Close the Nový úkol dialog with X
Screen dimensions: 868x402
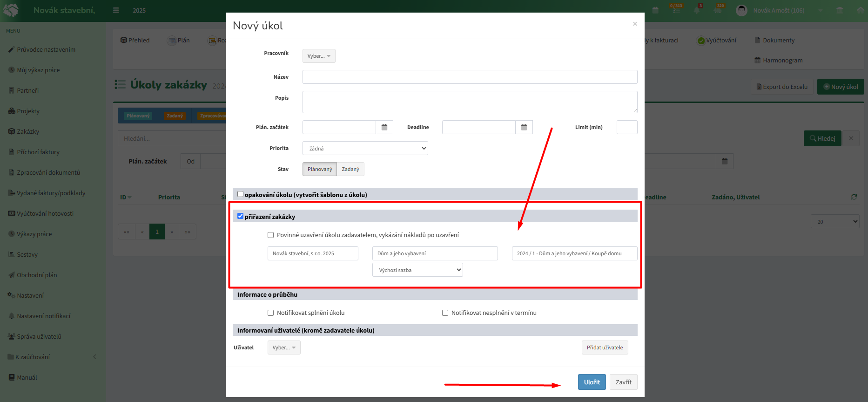[635, 24]
